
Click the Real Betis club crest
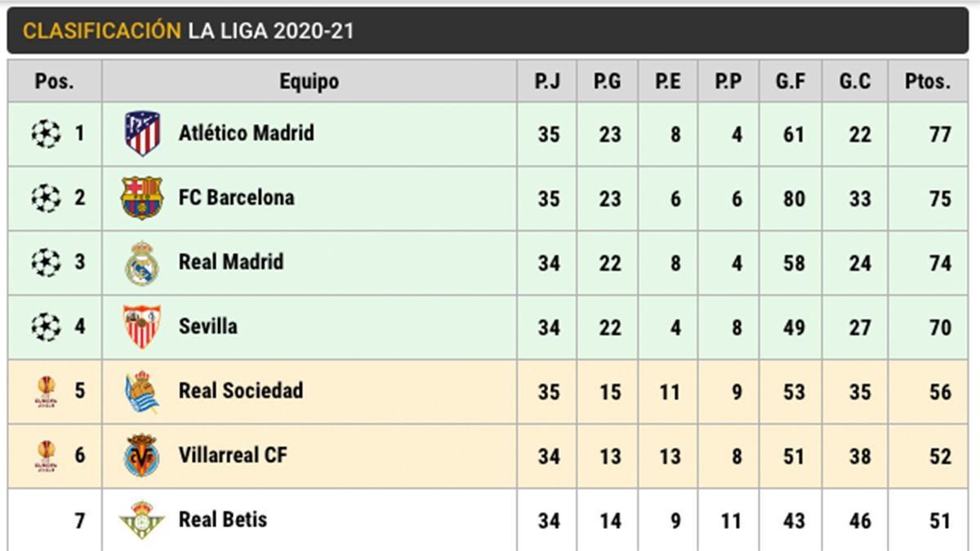pos(142,520)
